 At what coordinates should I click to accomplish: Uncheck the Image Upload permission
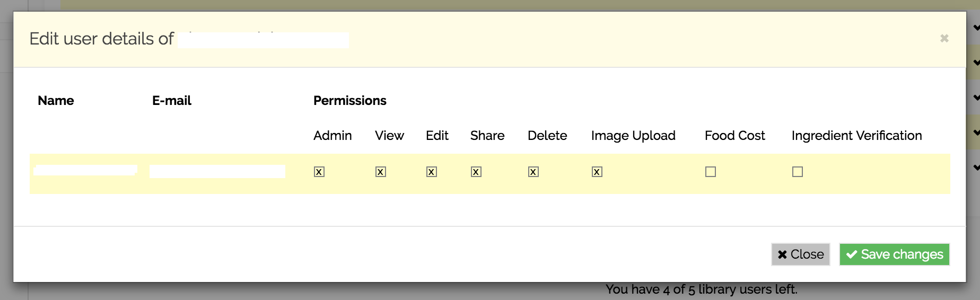click(x=597, y=172)
